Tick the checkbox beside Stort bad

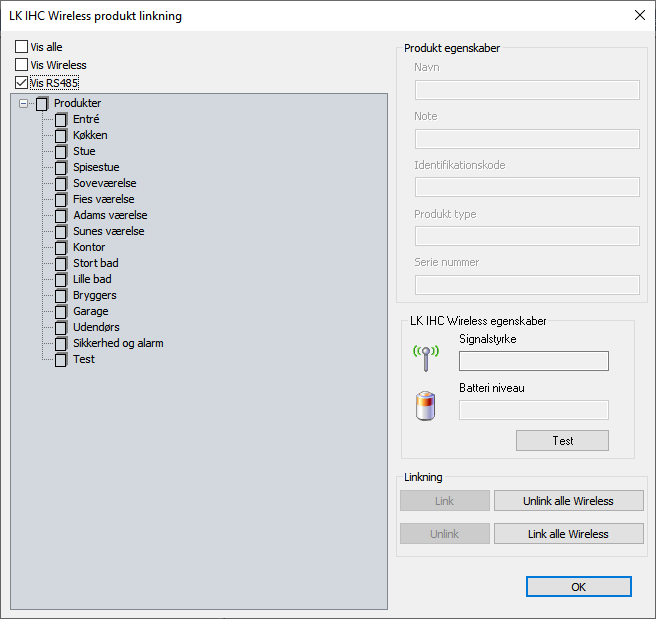(x=61, y=263)
